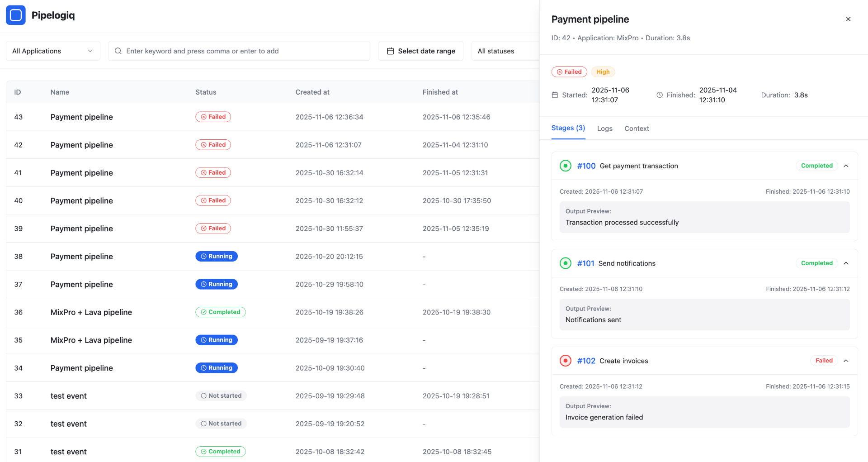The height and width of the screenshot is (462, 868).
Task: Focus the keyword search input field
Action: pyautogui.click(x=244, y=51)
